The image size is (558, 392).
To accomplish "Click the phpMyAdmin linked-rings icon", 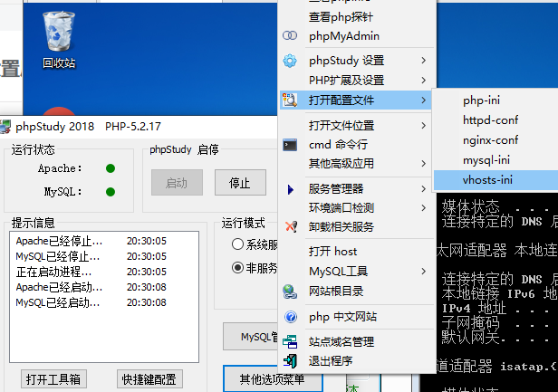I will [290, 35].
